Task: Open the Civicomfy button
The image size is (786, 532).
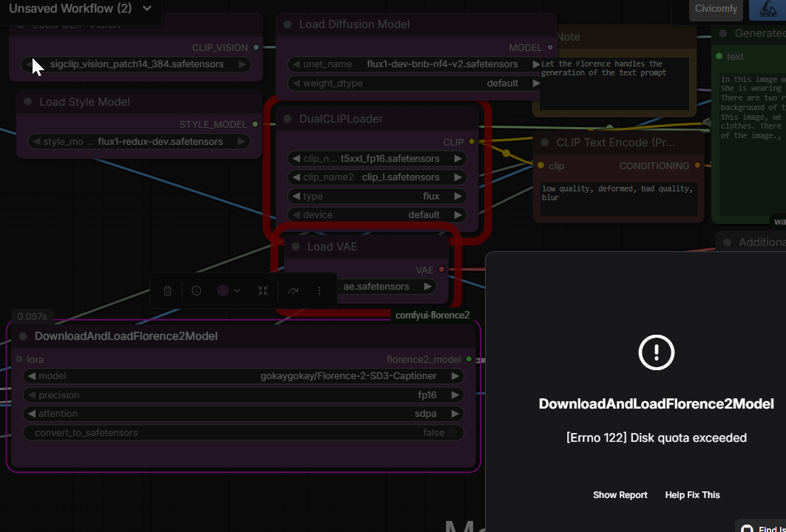Action: (x=716, y=9)
